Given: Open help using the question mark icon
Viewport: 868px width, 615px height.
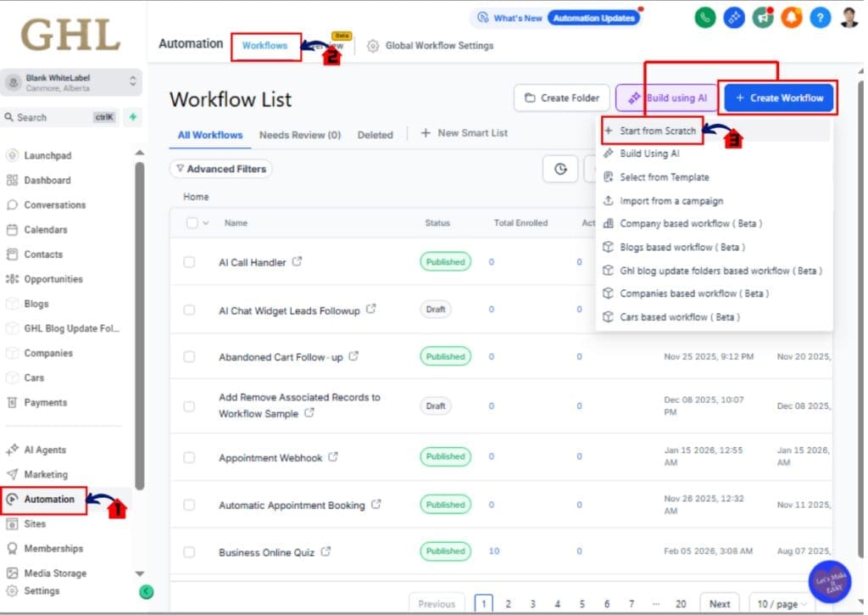Looking at the screenshot, I should coord(820,17).
